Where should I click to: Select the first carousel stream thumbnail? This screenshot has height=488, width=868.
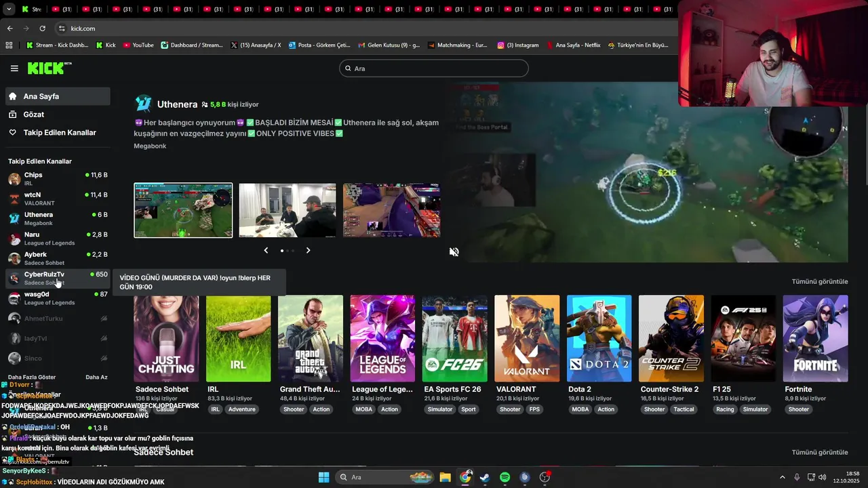coord(183,210)
